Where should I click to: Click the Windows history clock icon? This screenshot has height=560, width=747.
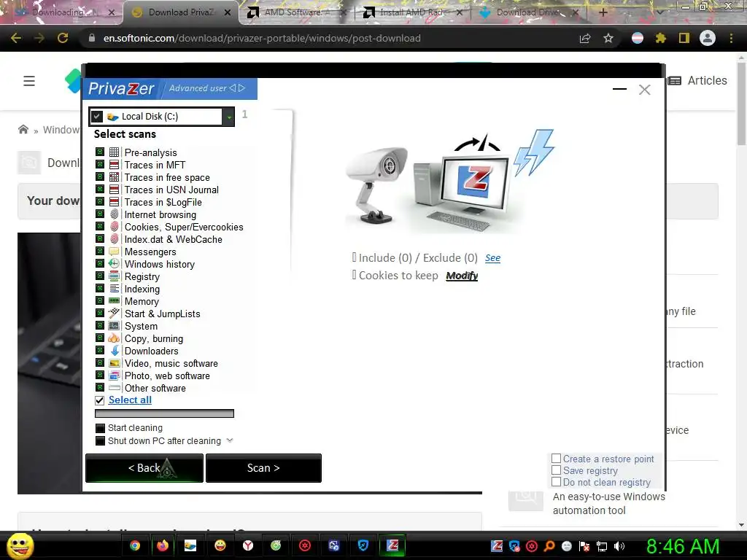click(114, 263)
